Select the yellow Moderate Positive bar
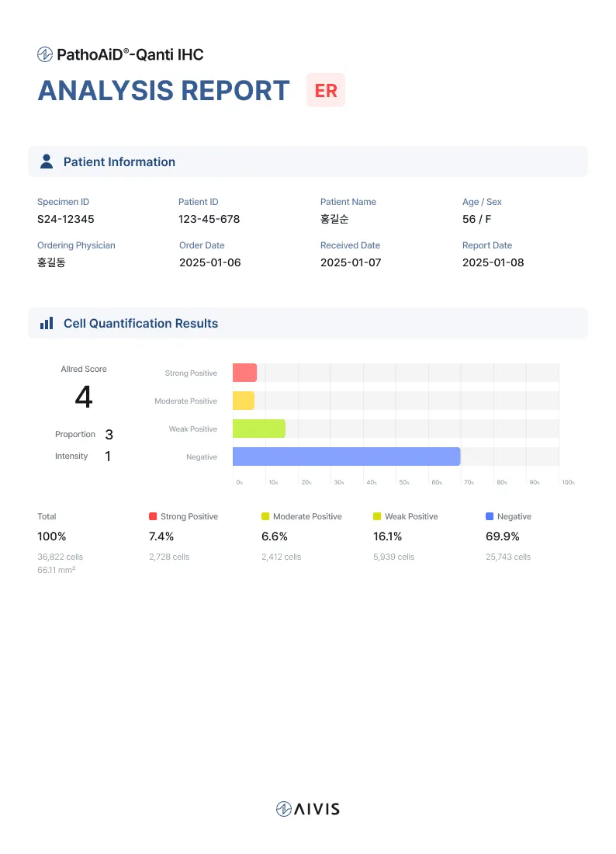Viewport: 616px width, 854px height. [x=244, y=401]
